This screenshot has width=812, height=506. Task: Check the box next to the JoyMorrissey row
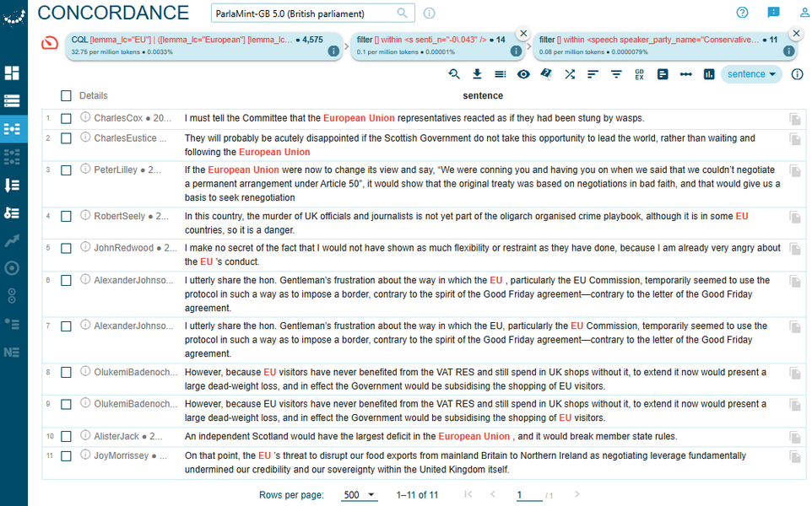tap(66, 455)
